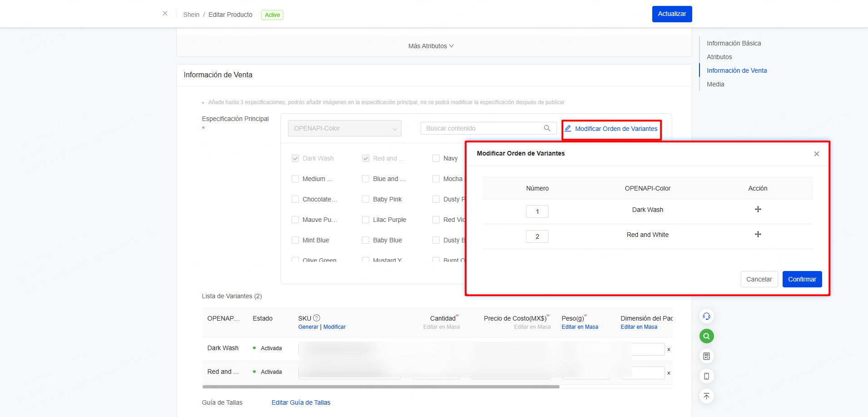Enable the Mint Blue checkbox
868x417 pixels.
pyautogui.click(x=295, y=240)
